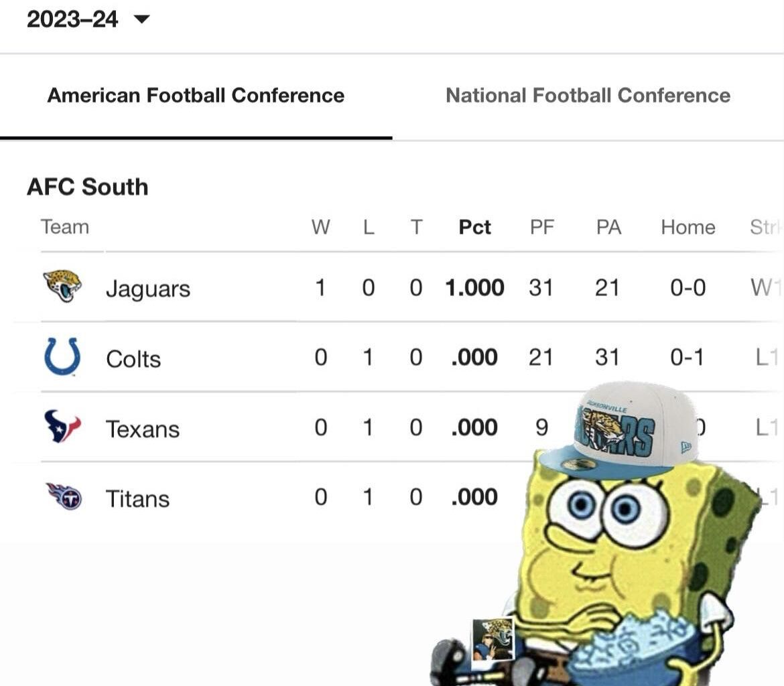Open the 2023–24 season dropdown
This screenshot has height=686, width=784.
click(x=87, y=19)
